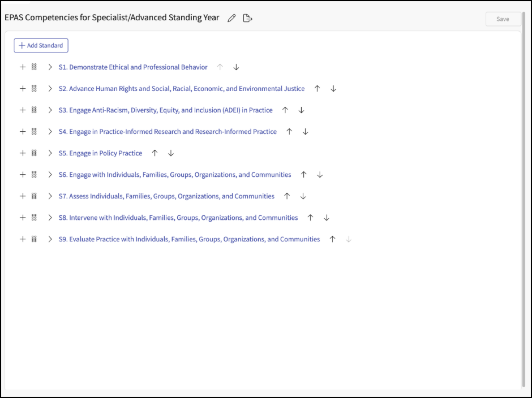Open the S7. Assess Individuals standard link
Image resolution: width=532 pixels, height=398 pixels.
(166, 196)
